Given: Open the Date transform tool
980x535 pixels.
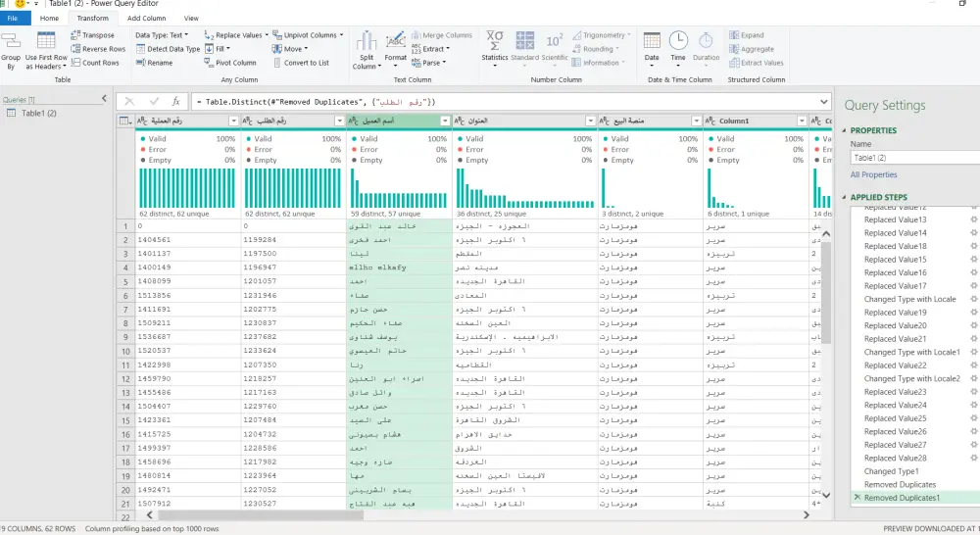Looking at the screenshot, I should coord(652,48).
